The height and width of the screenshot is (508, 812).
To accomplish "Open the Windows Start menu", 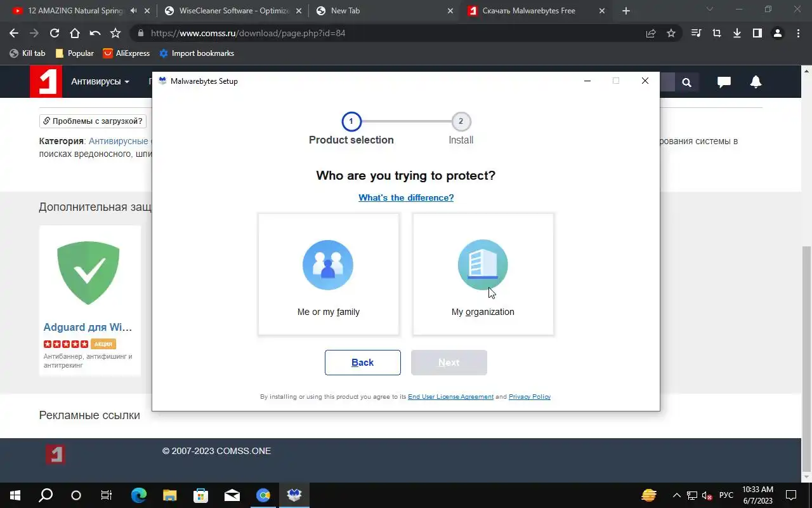I will (x=15, y=495).
